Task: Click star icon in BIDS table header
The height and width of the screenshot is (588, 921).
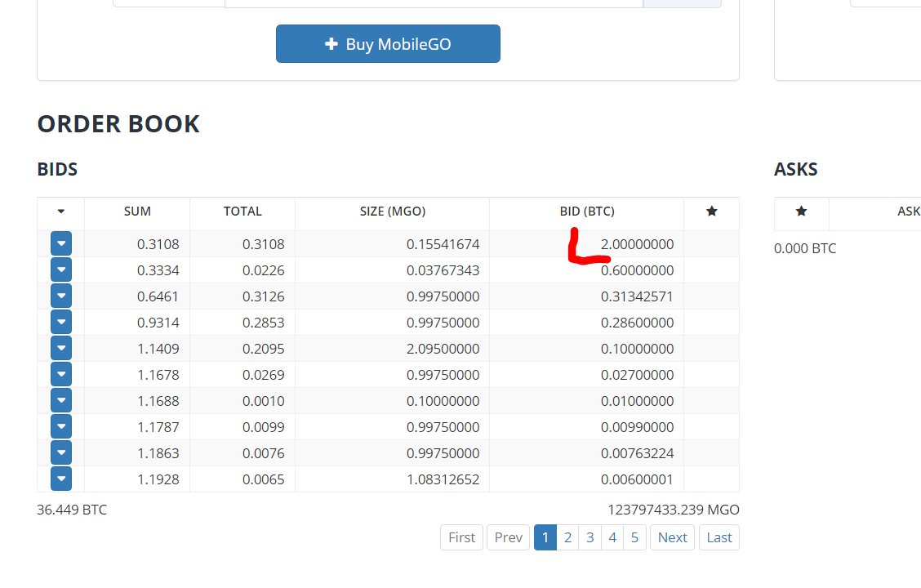Action: pyautogui.click(x=711, y=212)
